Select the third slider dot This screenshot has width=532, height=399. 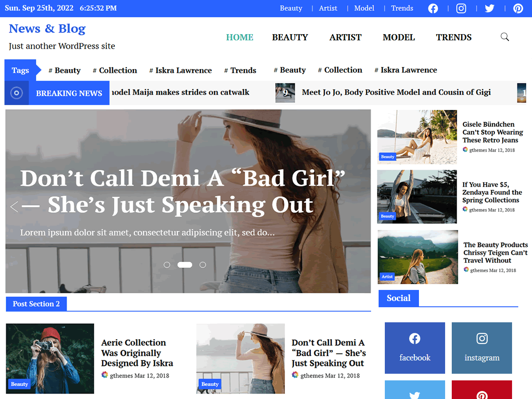(x=203, y=265)
